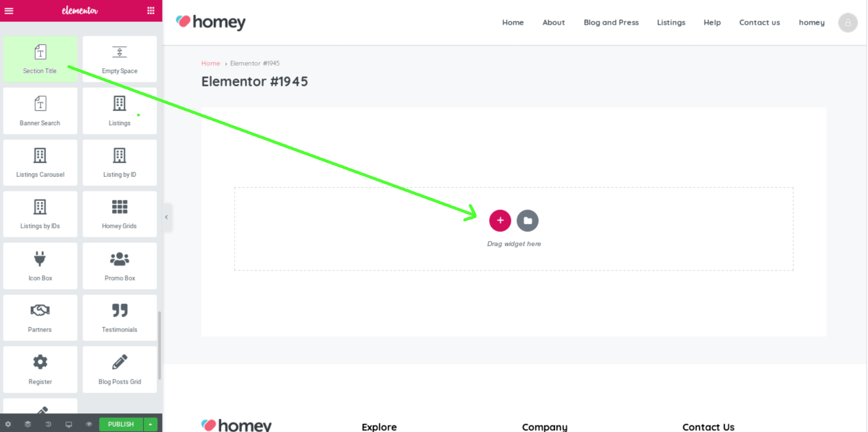This screenshot has height=432, width=868.
Task: Click the Elementor #1945 breadcrumb text
Action: click(255, 63)
